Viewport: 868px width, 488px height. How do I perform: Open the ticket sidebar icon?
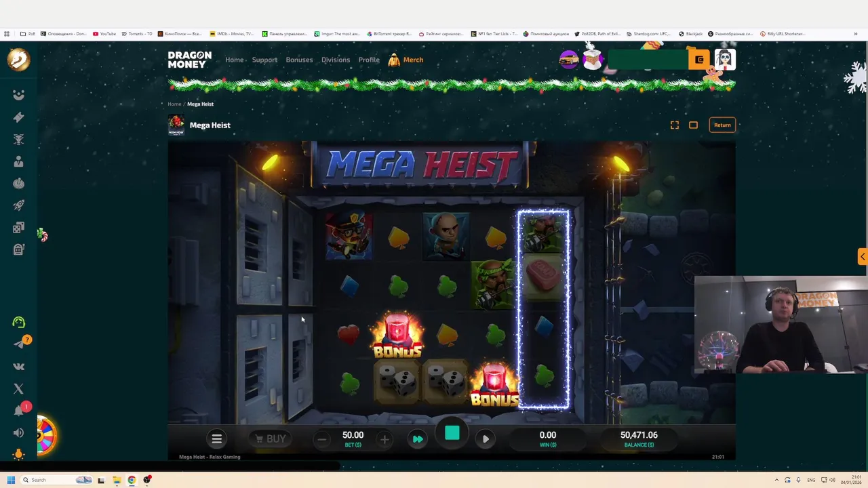pos(18,117)
